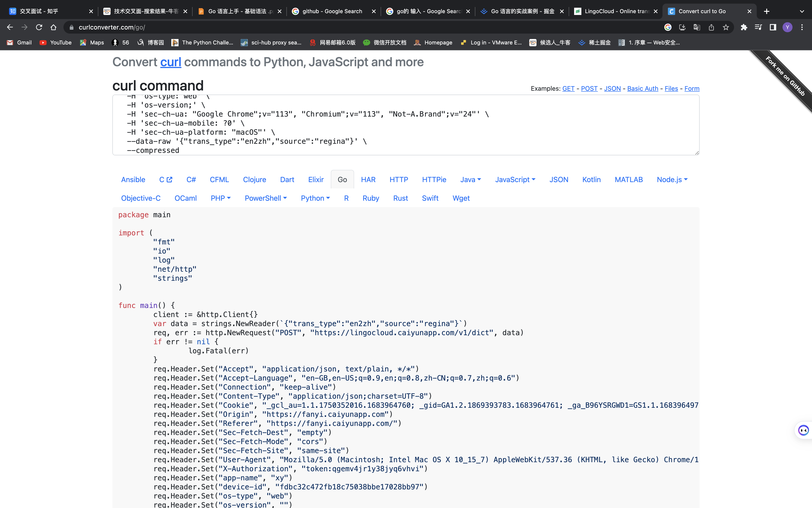Open 稀土掘金 bookmark
The height and width of the screenshot is (508, 812).
pos(594,43)
